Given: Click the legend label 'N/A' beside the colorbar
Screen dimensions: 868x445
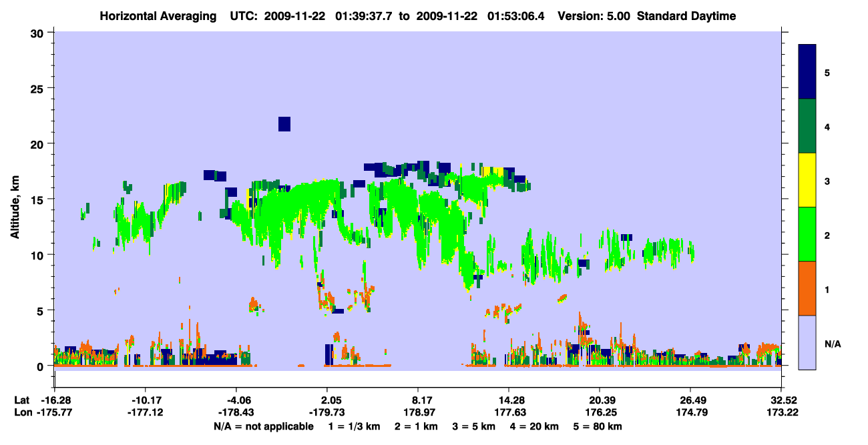Looking at the screenshot, I should tap(832, 344).
